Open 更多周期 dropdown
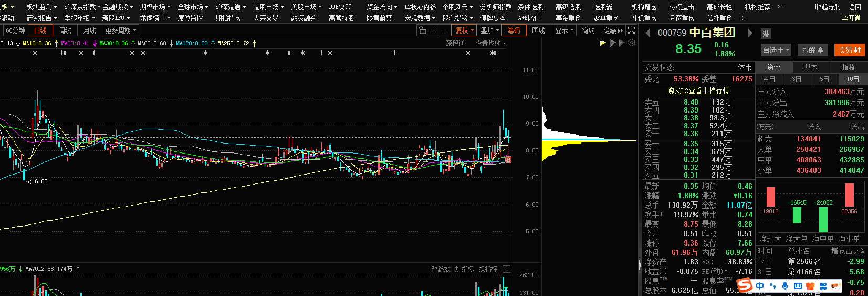Image resolution: width=868 pixels, height=296 pixels. tap(121, 30)
